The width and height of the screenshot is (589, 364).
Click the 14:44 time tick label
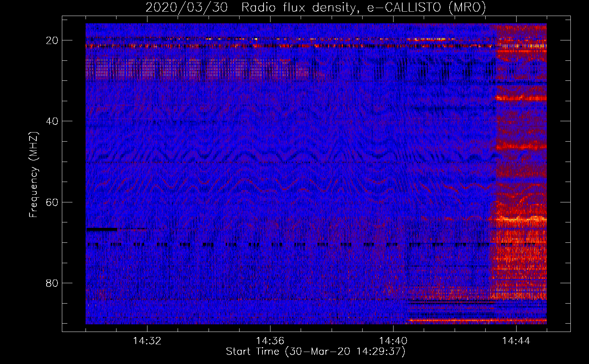point(516,341)
